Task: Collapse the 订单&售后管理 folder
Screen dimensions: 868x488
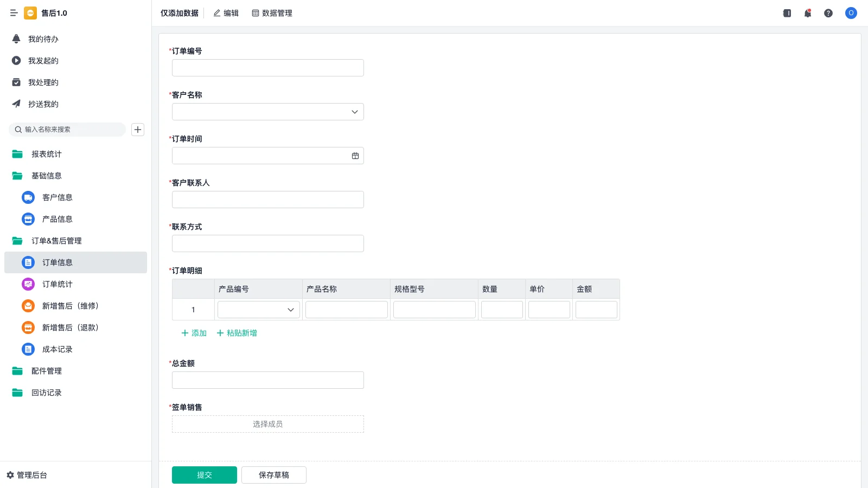Action: tap(16, 241)
